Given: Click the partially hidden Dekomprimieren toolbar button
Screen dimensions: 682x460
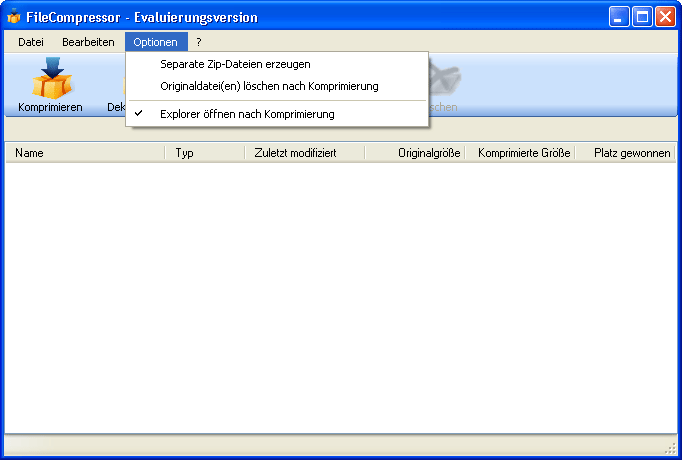Looking at the screenshot, I should 115,106.
